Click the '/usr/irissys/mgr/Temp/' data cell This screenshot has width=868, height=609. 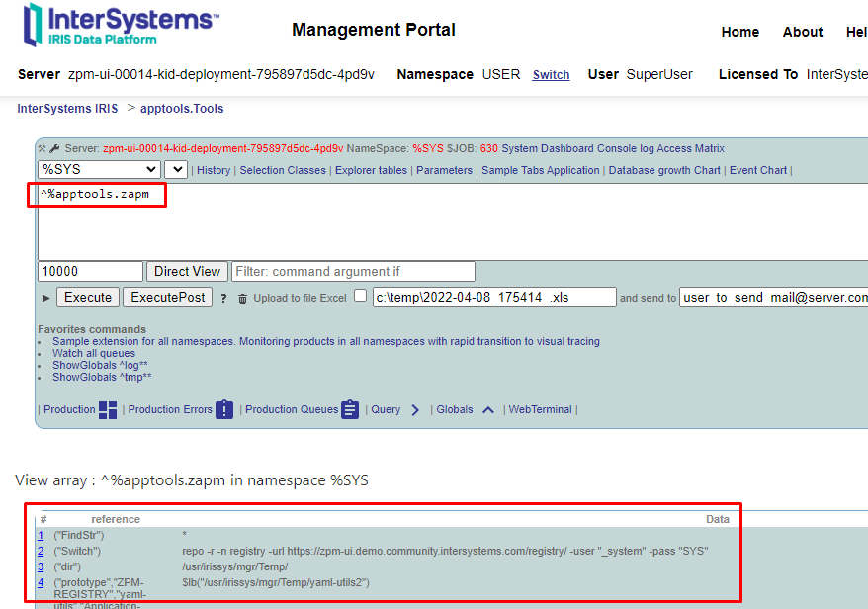(x=234, y=566)
